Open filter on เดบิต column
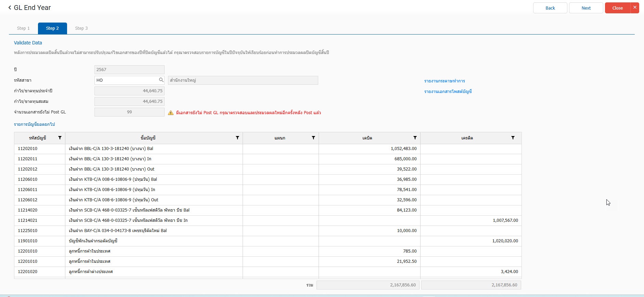 pos(415,138)
